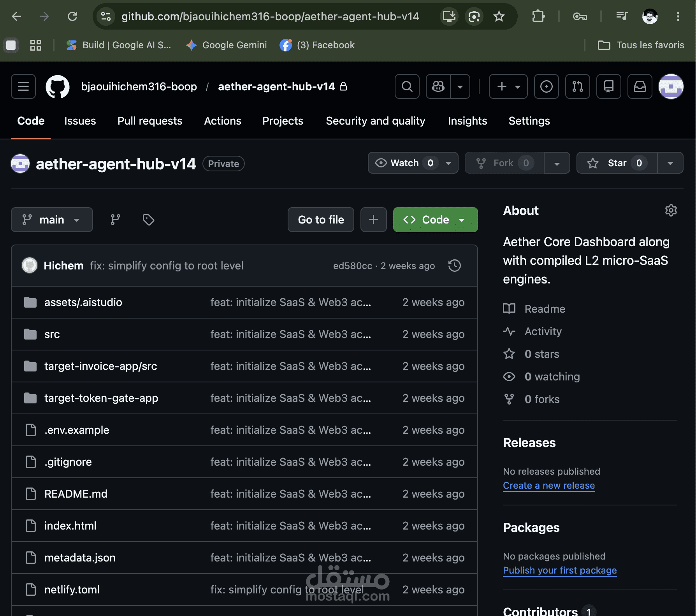
Task: Click the Activity link in About
Action: click(x=532, y=331)
